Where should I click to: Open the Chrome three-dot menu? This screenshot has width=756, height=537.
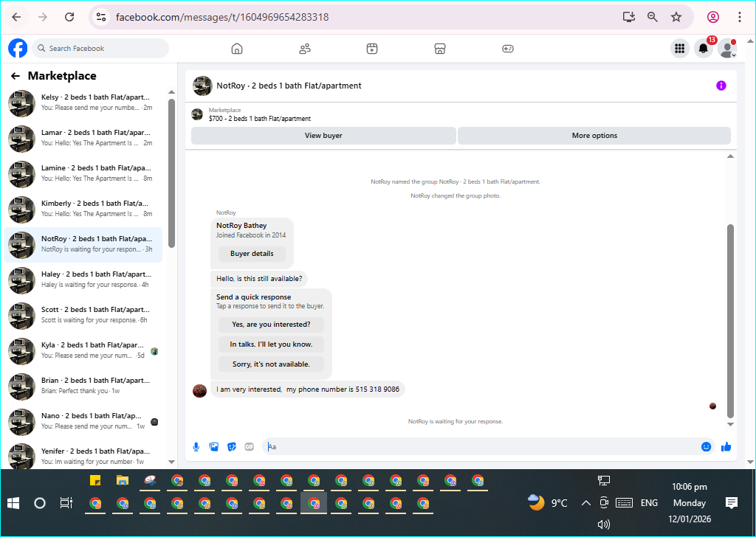[740, 18]
